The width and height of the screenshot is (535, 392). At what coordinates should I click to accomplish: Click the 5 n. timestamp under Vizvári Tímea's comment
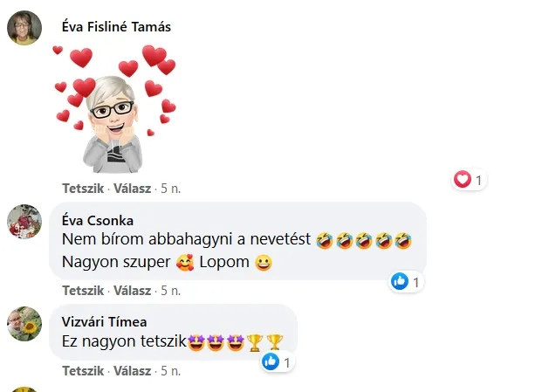(x=171, y=370)
